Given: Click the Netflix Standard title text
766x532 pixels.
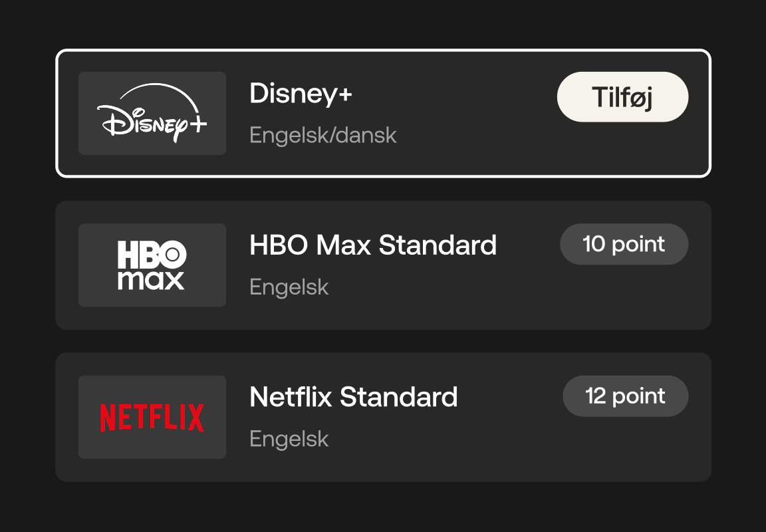Looking at the screenshot, I should click(x=353, y=397).
